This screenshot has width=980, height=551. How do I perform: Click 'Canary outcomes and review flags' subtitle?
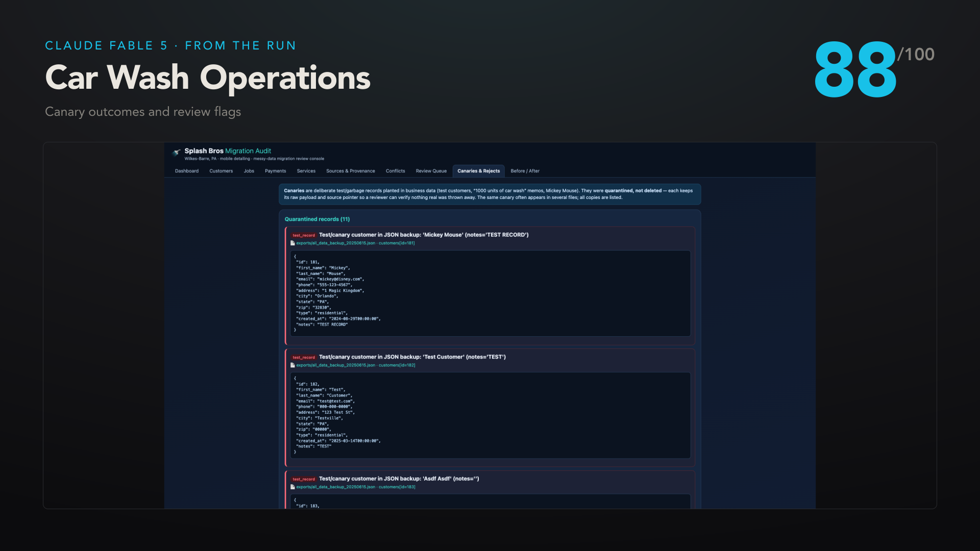[x=143, y=112]
